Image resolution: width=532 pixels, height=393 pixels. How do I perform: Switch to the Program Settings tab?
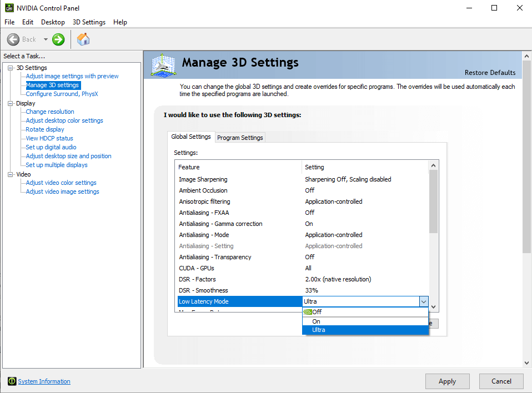(x=240, y=137)
